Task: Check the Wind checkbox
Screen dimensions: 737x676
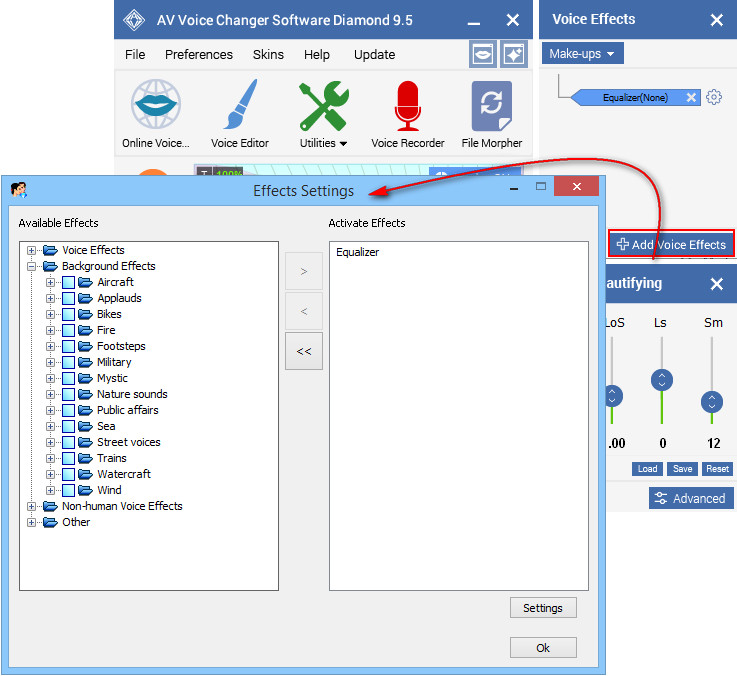Action: [69, 490]
